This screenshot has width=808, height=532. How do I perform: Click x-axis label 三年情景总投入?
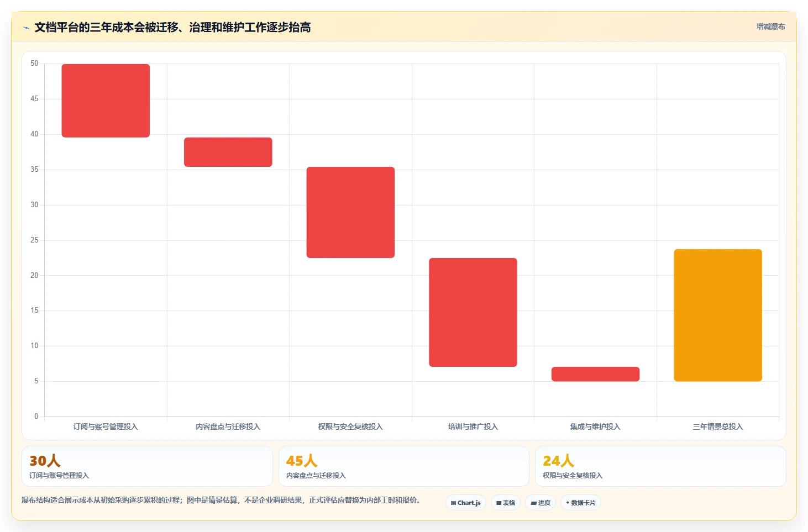point(718,426)
